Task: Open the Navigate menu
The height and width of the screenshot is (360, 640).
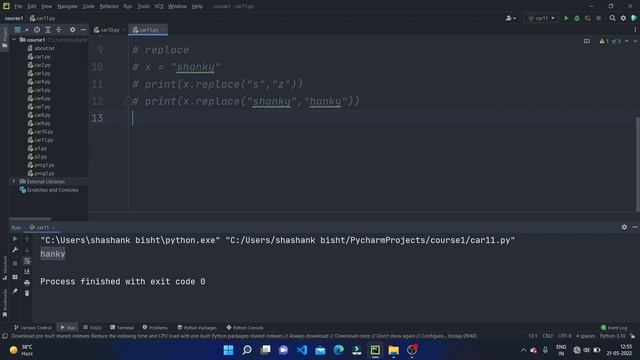Action: click(x=67, y=7)
